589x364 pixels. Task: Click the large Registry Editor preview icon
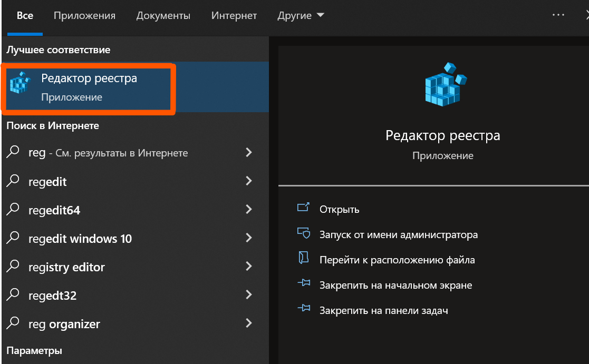pos(446,85)
